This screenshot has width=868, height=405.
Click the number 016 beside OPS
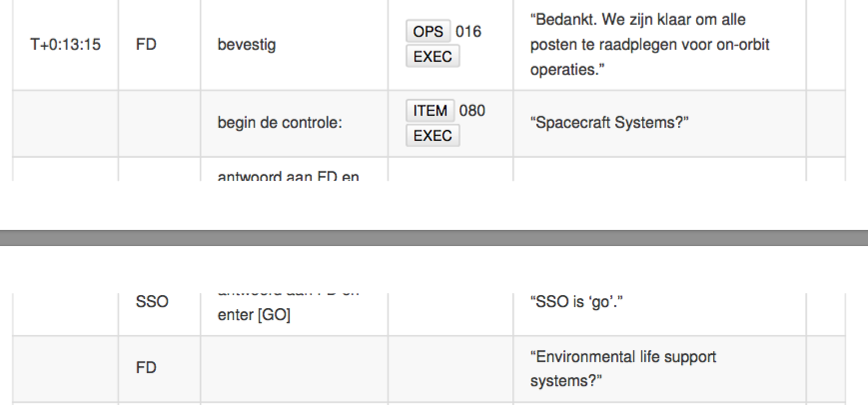468,32
